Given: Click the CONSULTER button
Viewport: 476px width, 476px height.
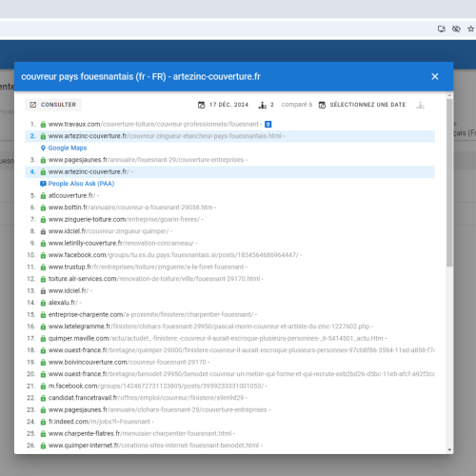Looking at the screenshot, I should [53, 105].
